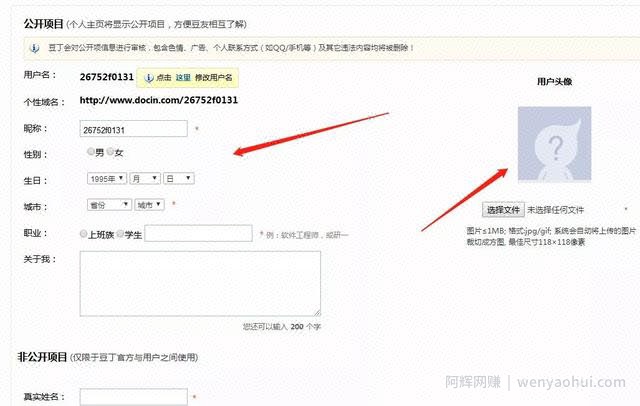Click the info icon beside 修改用户名

pos(149,78)
